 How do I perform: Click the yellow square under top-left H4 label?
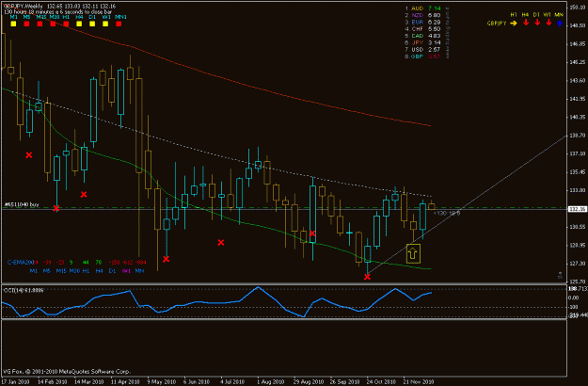[79, 24]
